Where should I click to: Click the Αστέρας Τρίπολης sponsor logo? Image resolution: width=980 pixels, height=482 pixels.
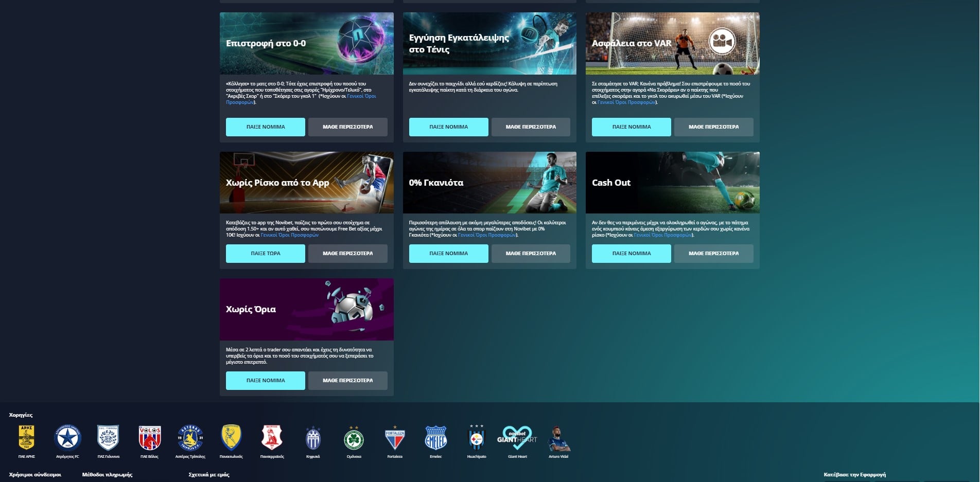[190, 438]
